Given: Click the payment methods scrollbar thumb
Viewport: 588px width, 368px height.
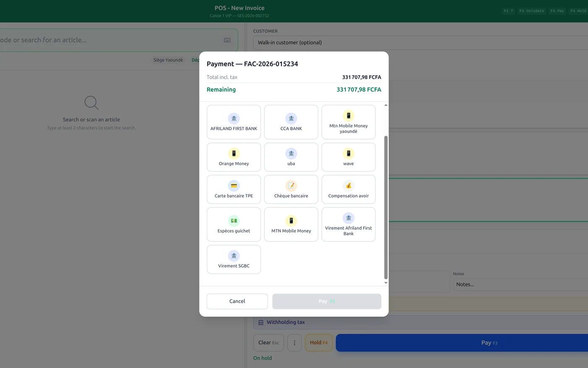Looking at the screenshot, I should 386,207.
